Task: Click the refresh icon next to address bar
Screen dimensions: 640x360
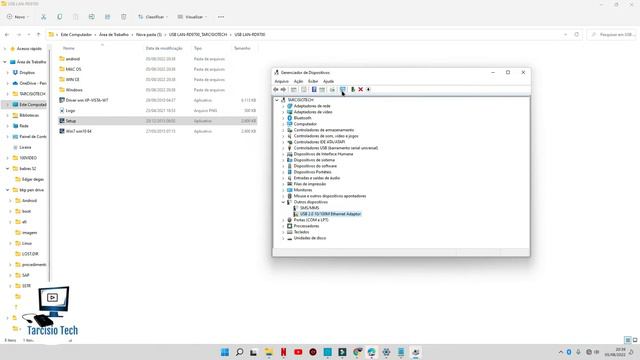Action: point(577,35)
